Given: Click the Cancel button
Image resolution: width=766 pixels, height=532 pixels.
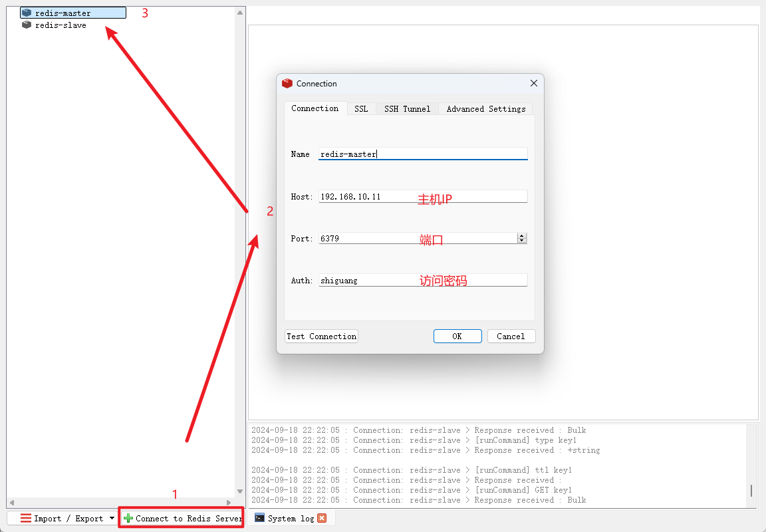Looking at the screenshot, I should [x=511, y=336].
